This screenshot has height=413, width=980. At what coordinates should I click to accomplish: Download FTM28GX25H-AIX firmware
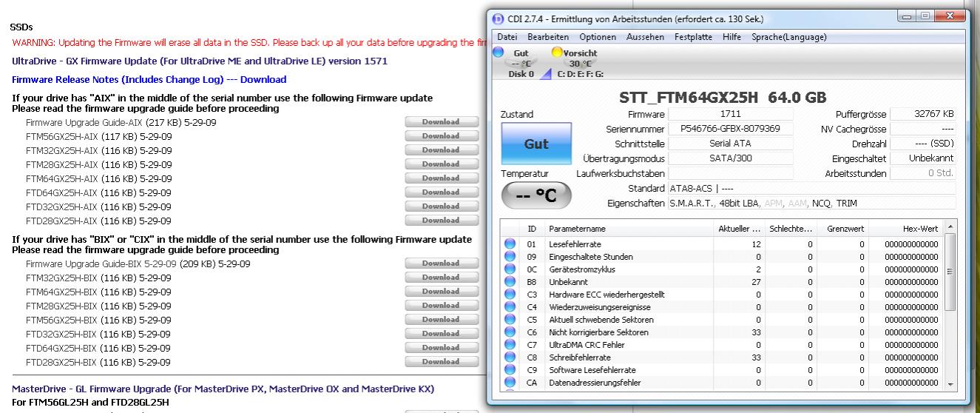(x=442, y=164)
